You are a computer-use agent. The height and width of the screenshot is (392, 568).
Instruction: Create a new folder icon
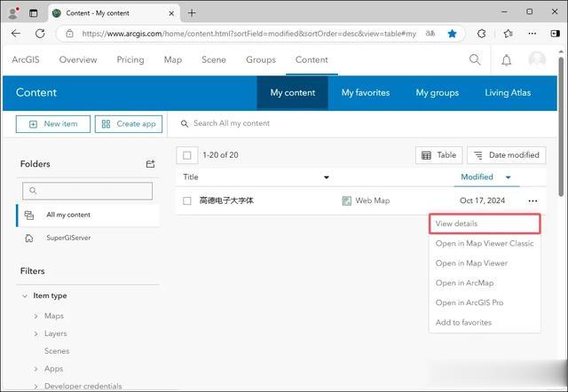[x=150, y=164]
